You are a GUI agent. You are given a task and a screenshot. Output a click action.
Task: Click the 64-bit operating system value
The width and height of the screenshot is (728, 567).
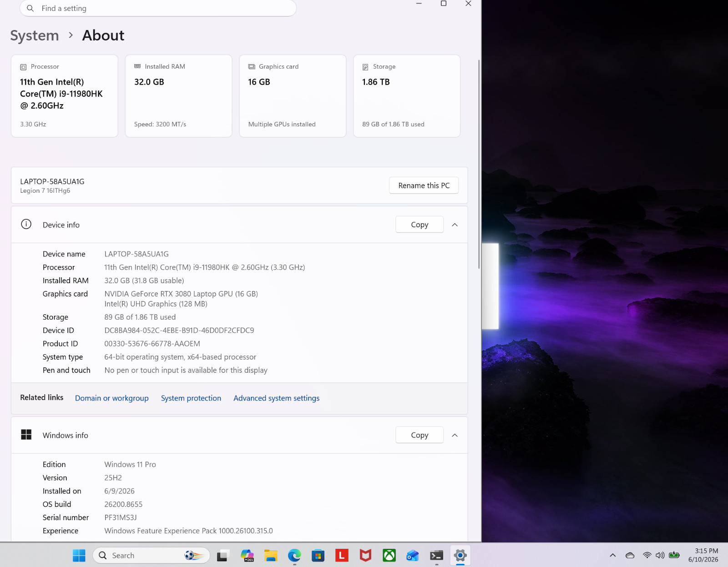[x=180, y=357]
